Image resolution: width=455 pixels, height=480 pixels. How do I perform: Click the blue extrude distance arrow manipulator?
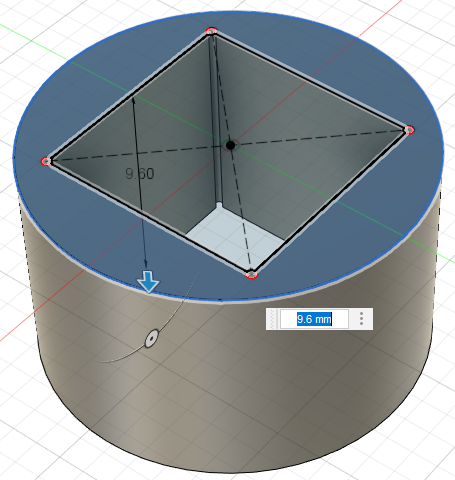coord(148,282)
